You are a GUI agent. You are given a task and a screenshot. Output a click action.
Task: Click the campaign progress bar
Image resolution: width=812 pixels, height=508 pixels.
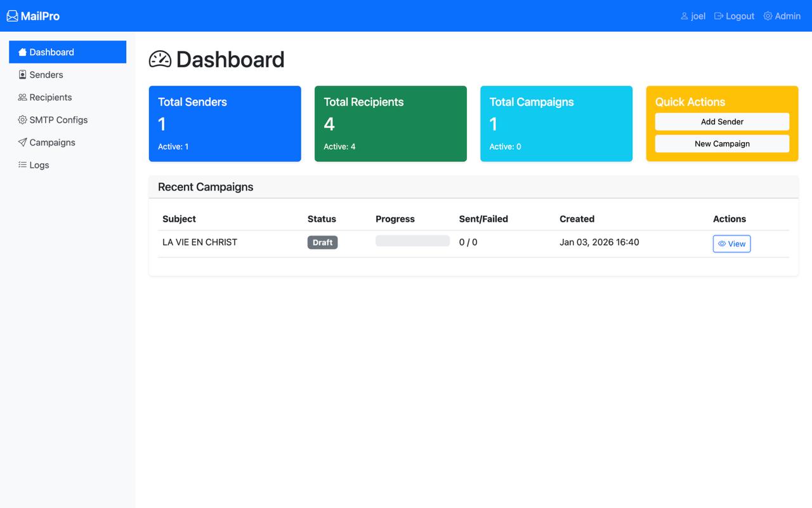pos(412,241)
